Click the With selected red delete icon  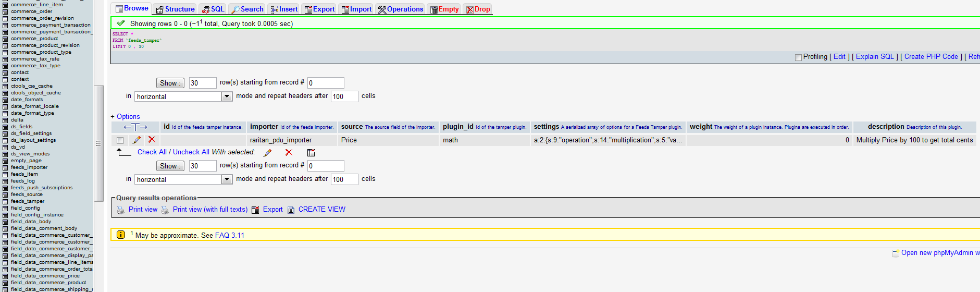289,152
